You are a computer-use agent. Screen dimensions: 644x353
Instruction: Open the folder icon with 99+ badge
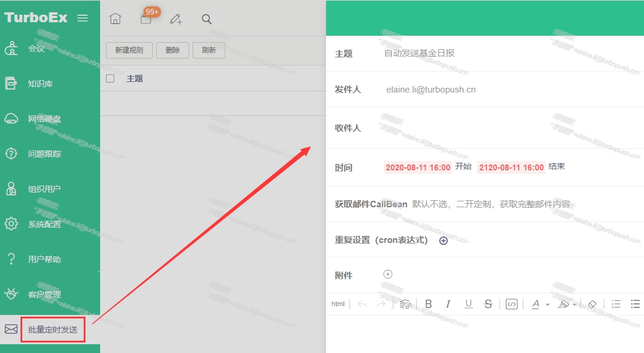(146, 19)
